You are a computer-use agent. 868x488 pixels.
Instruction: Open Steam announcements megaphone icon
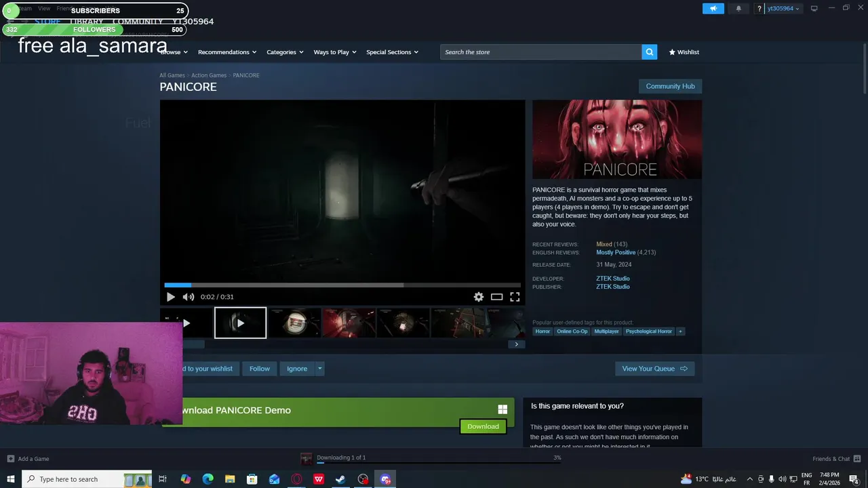point(713,8)
